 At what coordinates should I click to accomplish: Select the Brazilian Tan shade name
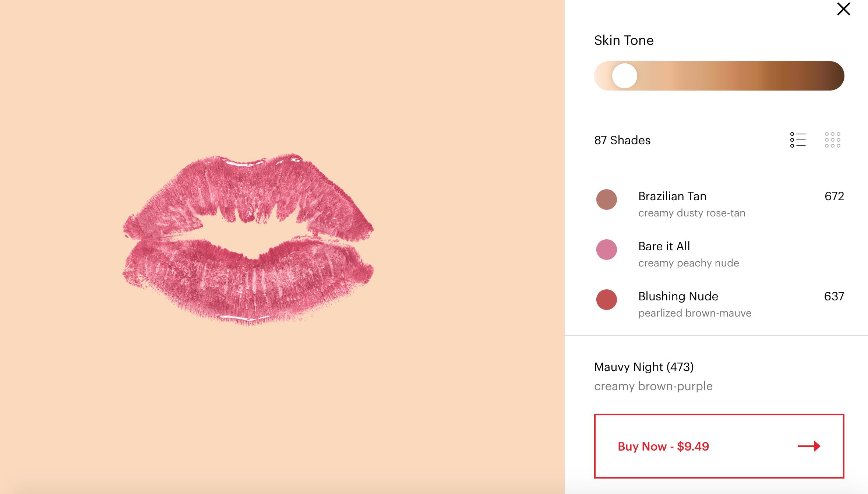(672, 196)
